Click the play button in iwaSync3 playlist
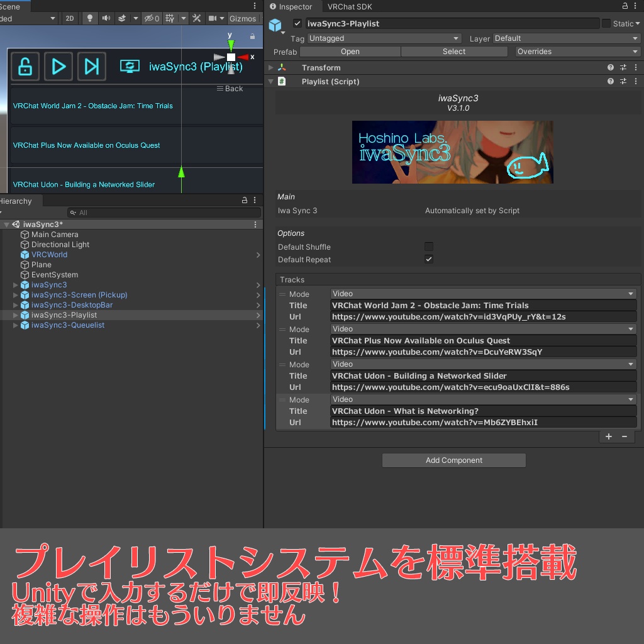This screenshot has height=644, width=644. 58,66
